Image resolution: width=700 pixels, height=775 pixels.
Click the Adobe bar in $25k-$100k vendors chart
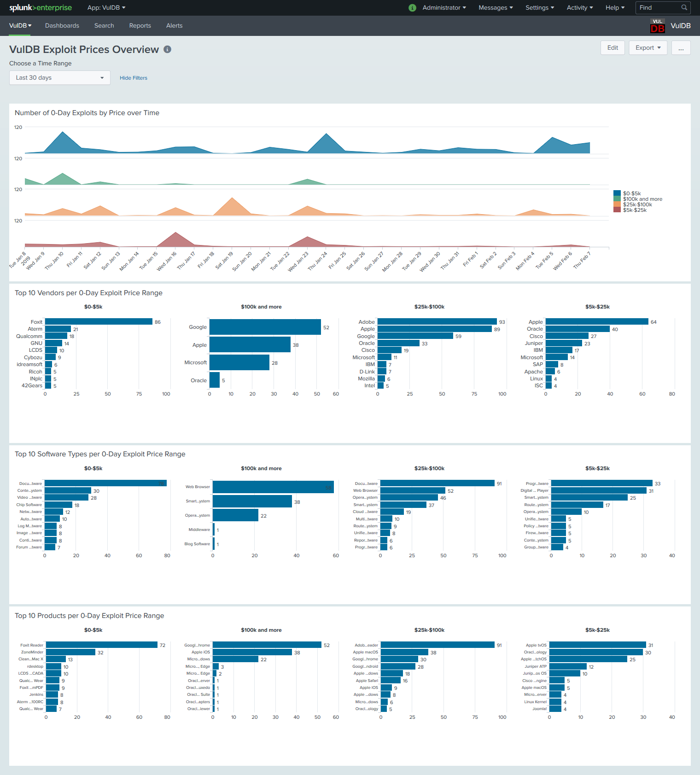pos(437,322)
